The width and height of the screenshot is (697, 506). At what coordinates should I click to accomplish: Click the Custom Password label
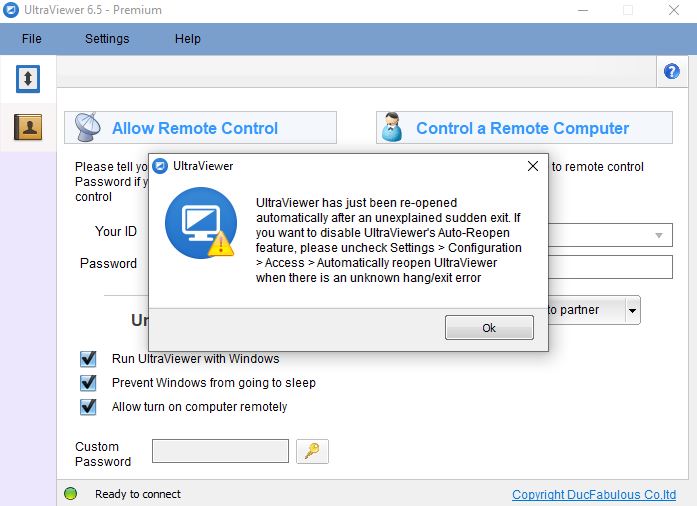(x=103, y=454)
